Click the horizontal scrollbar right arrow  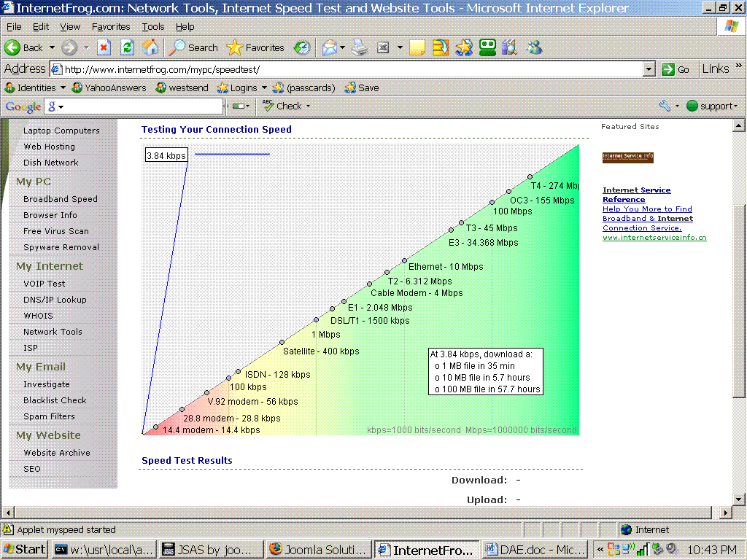point(726,513)
